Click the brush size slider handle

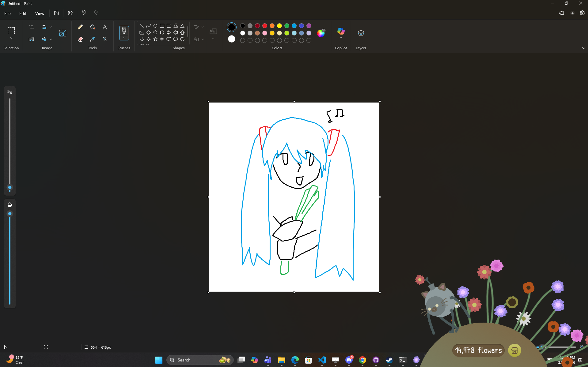coord(10,188)
